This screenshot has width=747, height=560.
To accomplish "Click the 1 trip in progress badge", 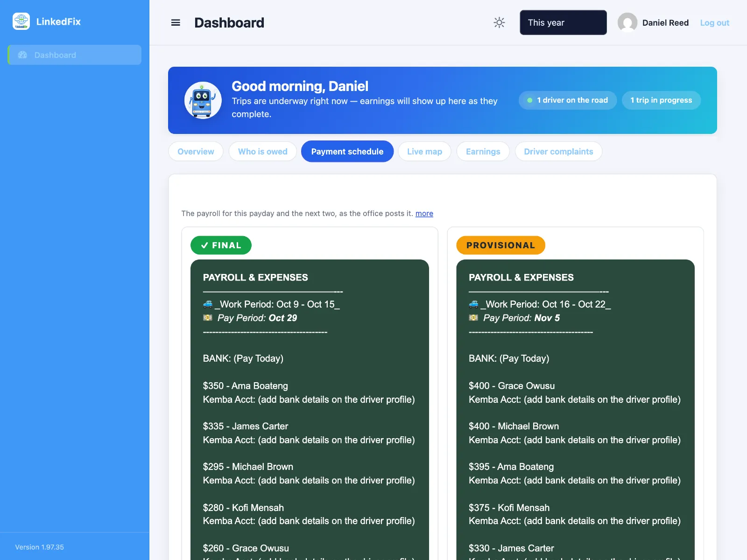I will pos(661,100).
